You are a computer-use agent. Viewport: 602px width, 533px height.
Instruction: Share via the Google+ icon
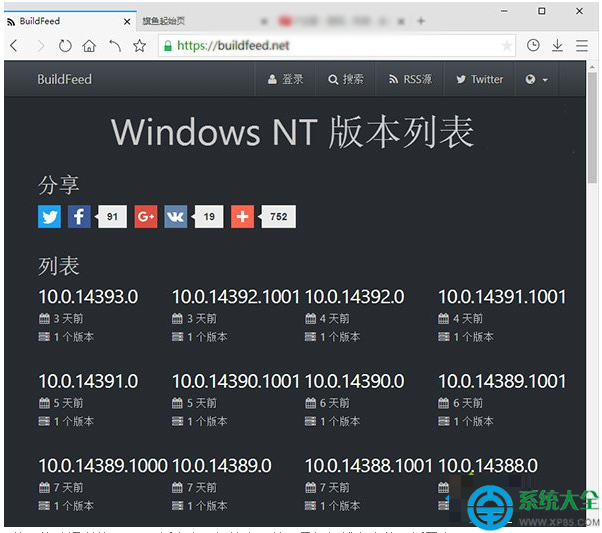coord(146,217)
